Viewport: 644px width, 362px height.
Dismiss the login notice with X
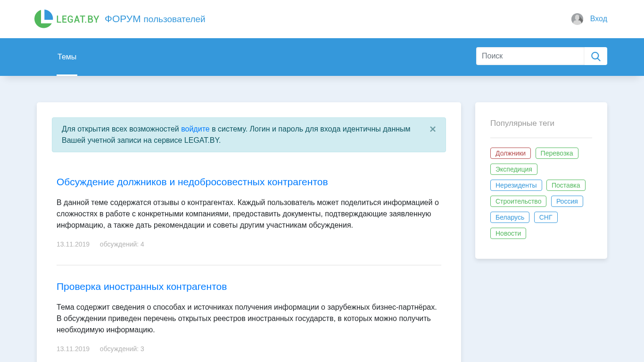[432, 129]
